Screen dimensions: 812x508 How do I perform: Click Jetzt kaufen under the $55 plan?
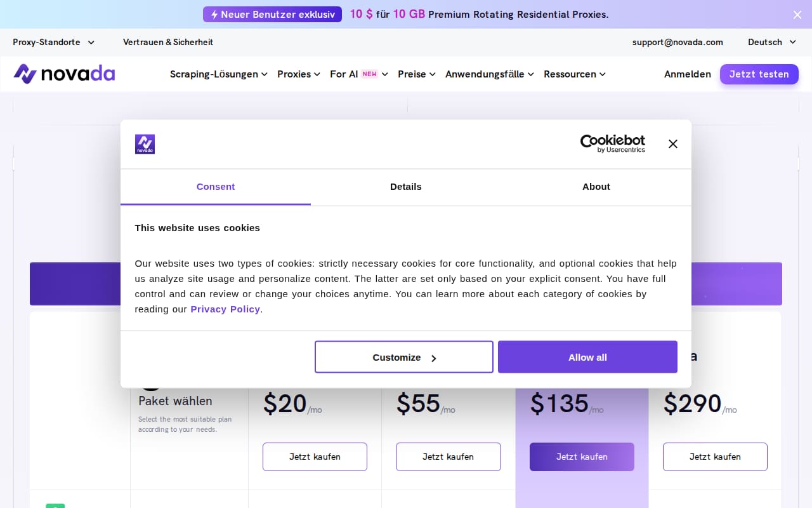pyautogui.click(x=449, y=457)
